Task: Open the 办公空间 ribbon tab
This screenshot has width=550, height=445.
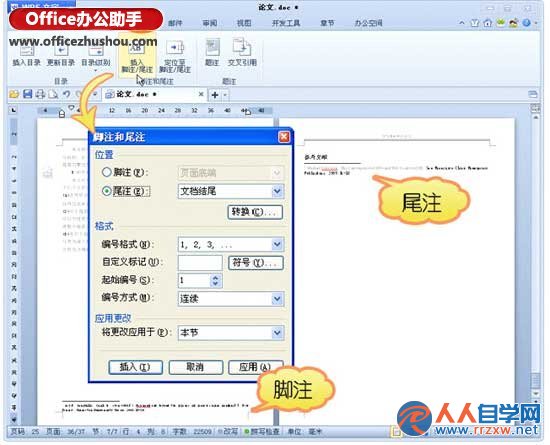Action: (x=368, y=23)
